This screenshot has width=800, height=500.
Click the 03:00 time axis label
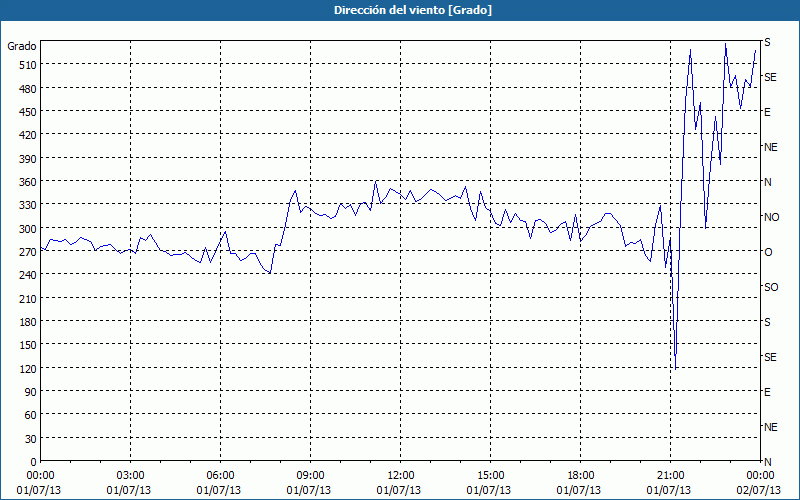(x=130, y=476)
